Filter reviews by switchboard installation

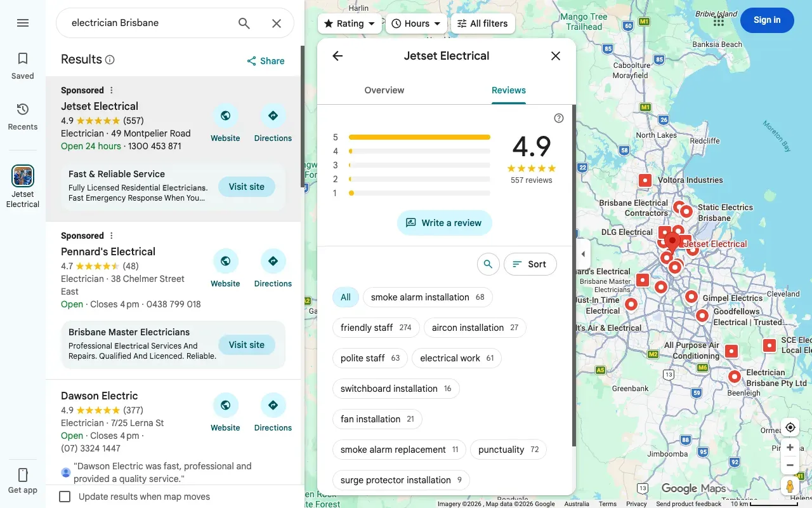tap(396, 389)
